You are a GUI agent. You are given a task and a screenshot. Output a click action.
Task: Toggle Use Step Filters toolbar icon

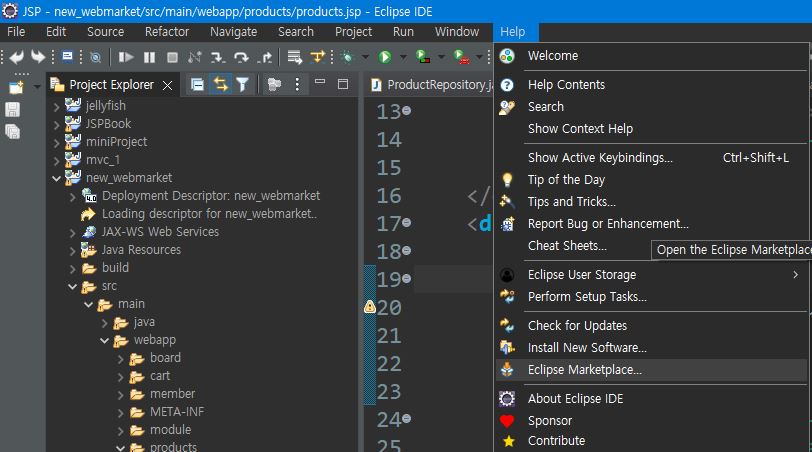coord(317,57)
